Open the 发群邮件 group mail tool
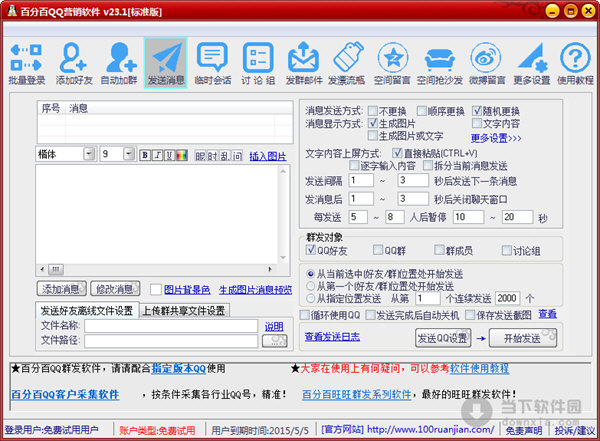The image size is (600, 441). point(304,64)
